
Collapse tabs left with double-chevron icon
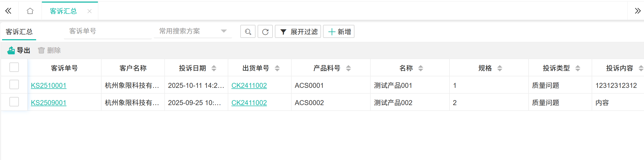tap(8, 11)
